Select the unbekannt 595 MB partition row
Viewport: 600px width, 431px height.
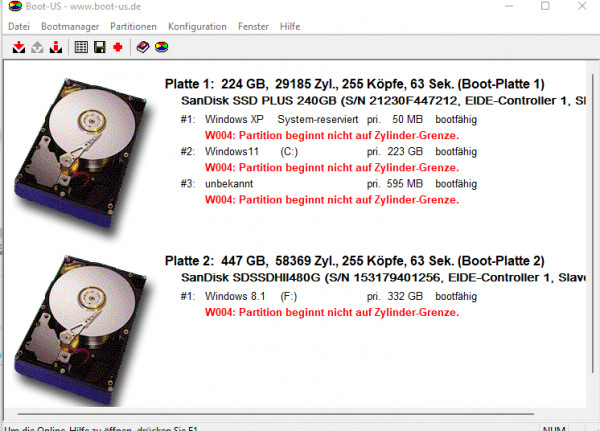pos(329,184)
